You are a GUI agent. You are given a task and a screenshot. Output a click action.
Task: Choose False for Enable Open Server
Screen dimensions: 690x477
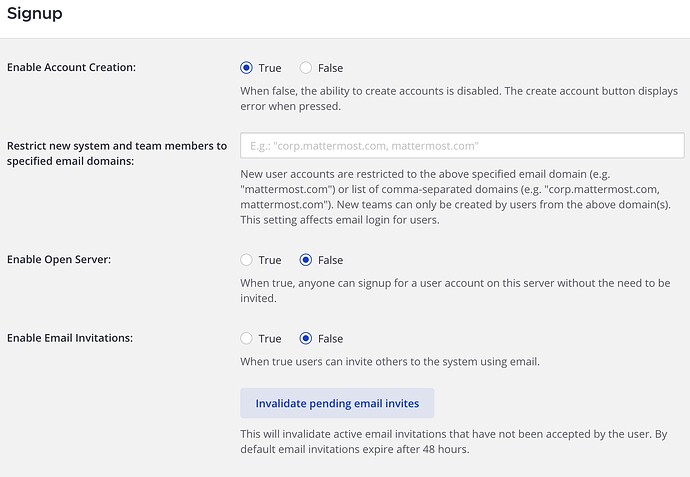point(306,260)
